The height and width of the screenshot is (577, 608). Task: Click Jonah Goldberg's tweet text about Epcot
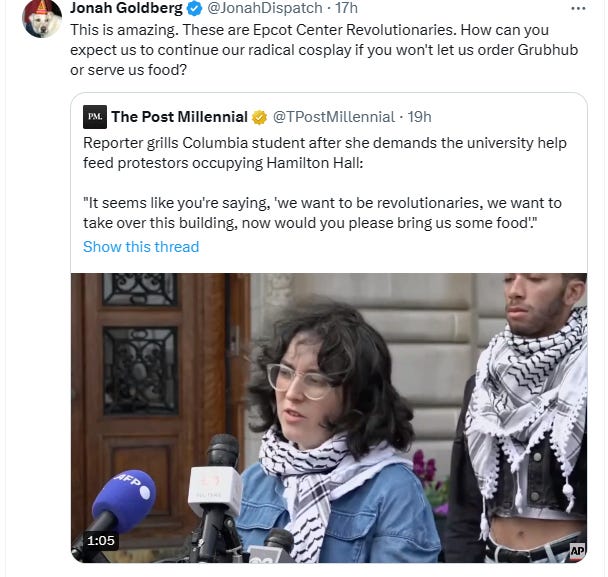click(324, 50)
